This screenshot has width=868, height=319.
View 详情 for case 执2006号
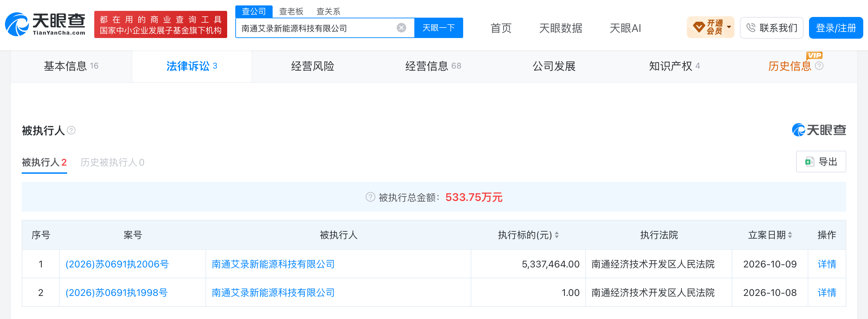(827, 264)
